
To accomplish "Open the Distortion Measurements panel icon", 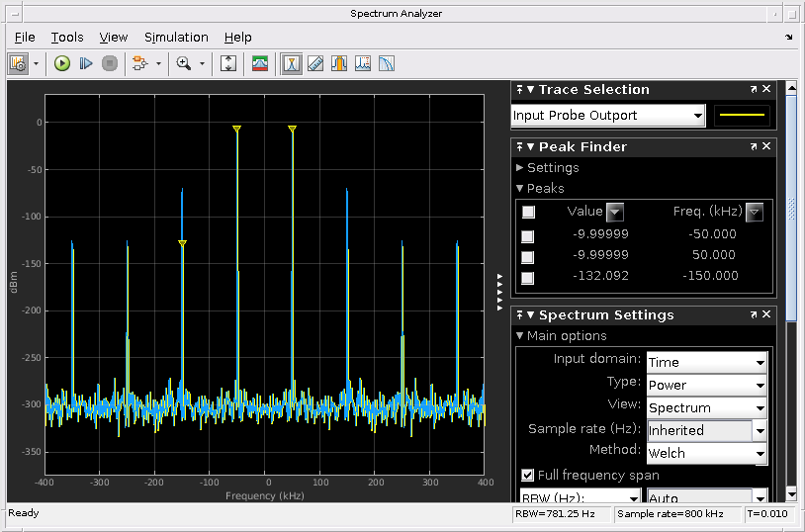I will [x=363, y=63].
